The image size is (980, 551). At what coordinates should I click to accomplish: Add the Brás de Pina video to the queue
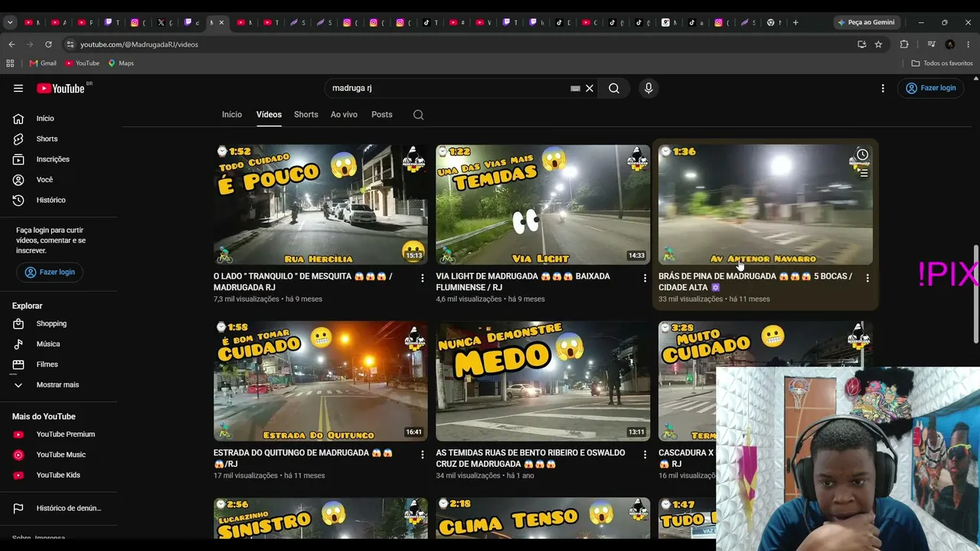863,173
